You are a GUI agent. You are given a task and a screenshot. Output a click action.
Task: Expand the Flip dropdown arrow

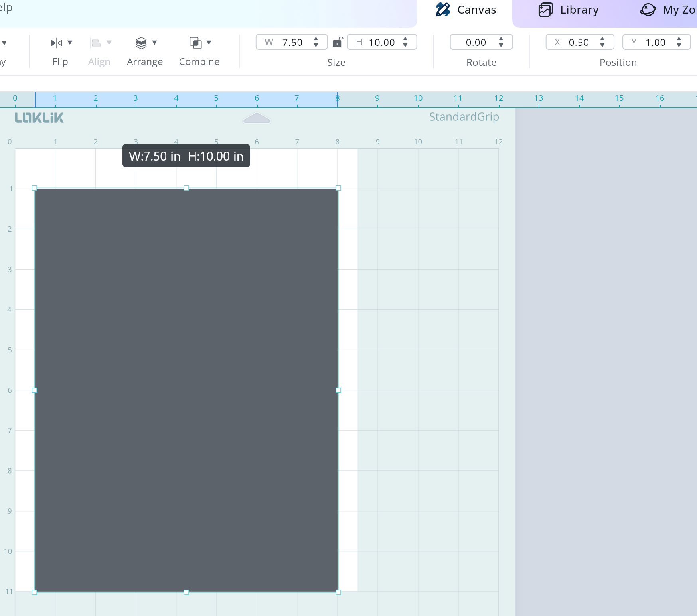(x=70, y=43)
